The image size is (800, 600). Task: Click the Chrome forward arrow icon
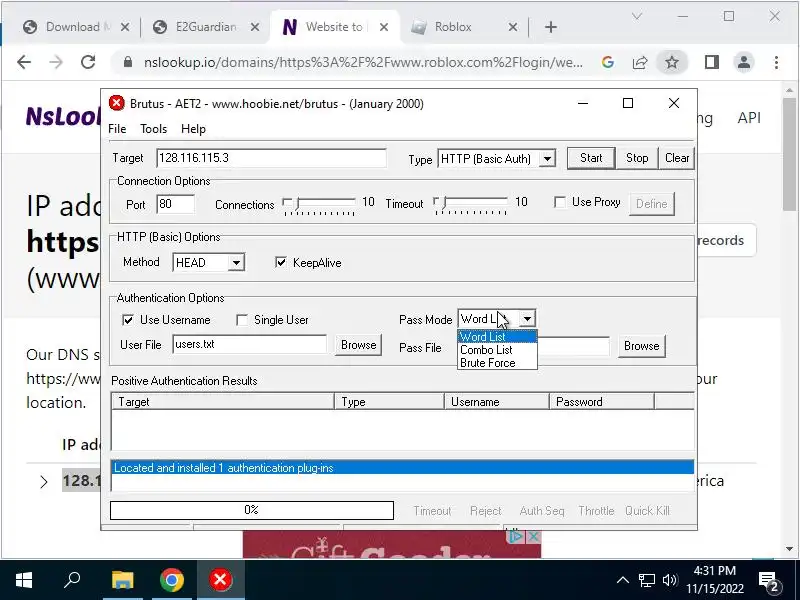[56, 62]
